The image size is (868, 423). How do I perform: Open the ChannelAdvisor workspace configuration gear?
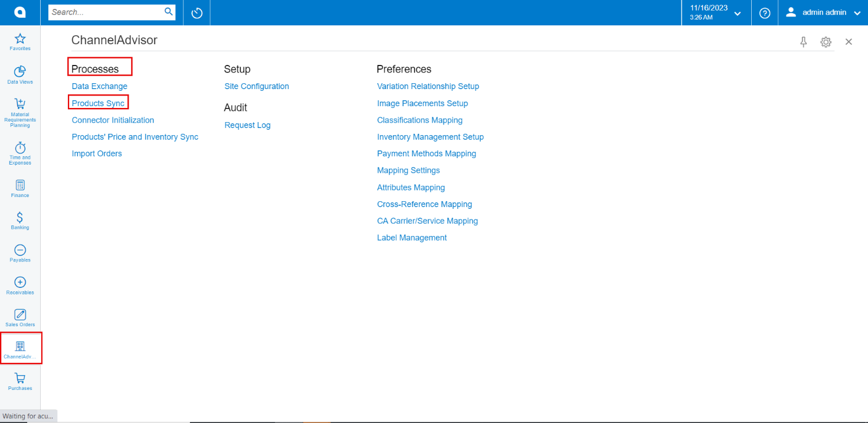pyautogui.click(x=826, y=42)
